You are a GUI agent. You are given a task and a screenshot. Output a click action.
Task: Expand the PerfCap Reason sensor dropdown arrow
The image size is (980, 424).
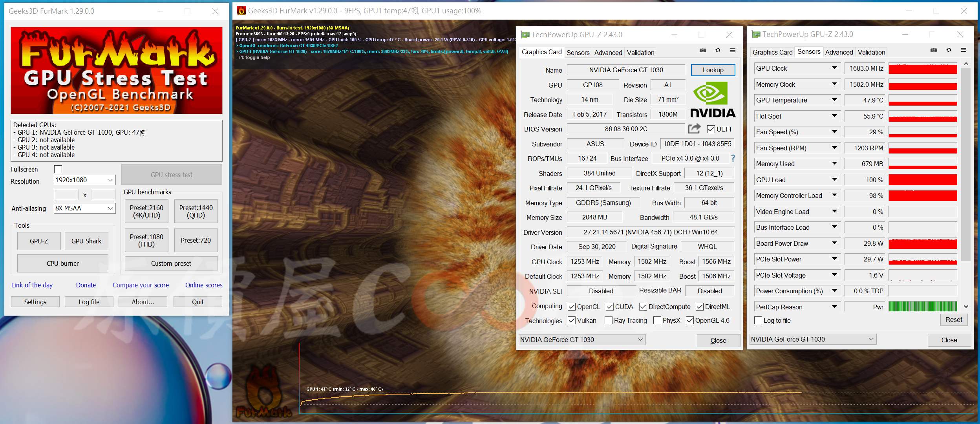coord(834,307)
